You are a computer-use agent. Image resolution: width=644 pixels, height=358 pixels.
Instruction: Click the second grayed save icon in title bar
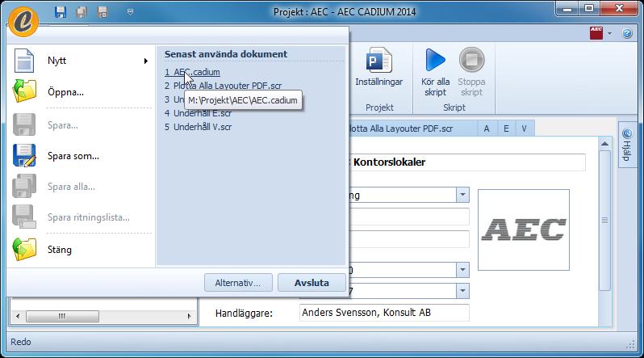(82, 12)
